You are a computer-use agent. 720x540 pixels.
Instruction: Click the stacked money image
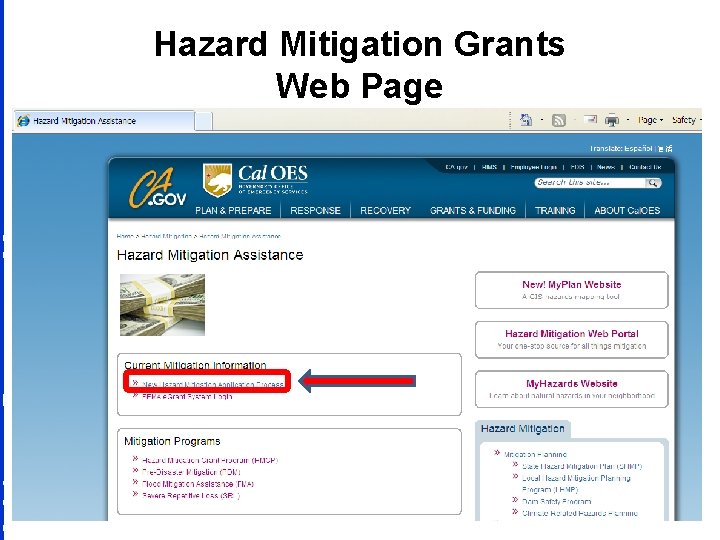click(163, 304)
